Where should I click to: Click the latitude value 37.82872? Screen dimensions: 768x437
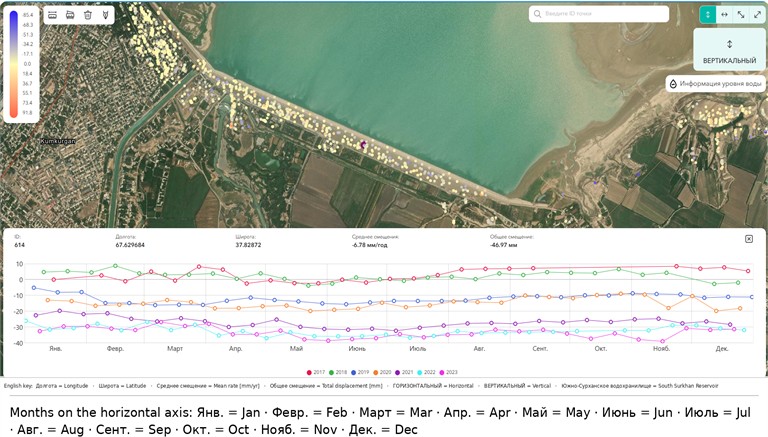pyautogui.click(x=248, y=245)
